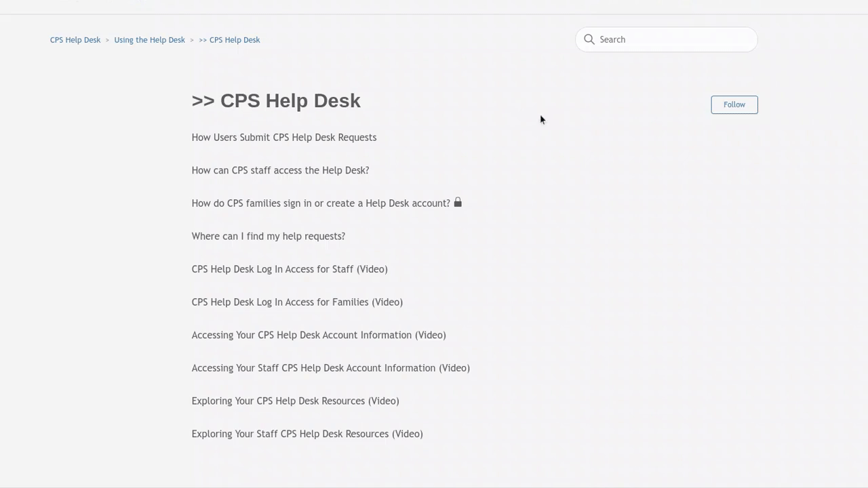Open Where can I find my help requests?
Screen dimensions: 868x488
pyautogui.click(x=269, y=237)
